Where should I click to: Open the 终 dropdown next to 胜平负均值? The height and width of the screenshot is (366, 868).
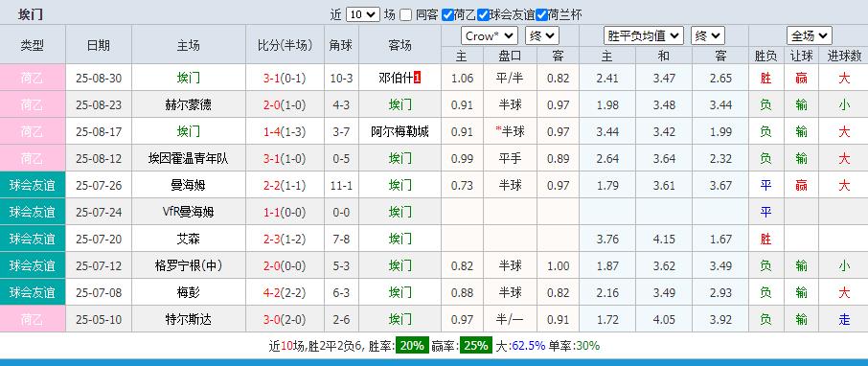(708, 36)
